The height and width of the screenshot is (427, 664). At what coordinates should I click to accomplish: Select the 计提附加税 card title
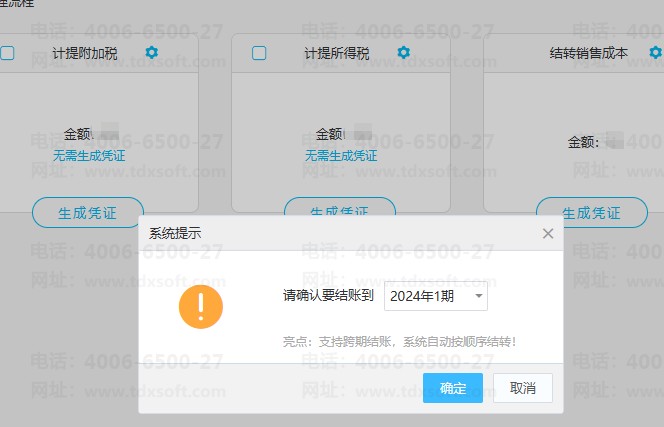pos(84,53)
